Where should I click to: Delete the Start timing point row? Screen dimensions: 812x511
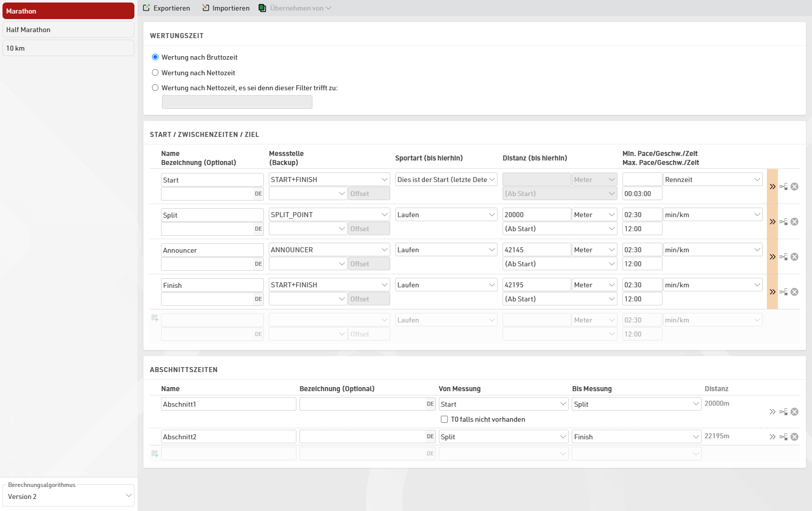(794, 187)
